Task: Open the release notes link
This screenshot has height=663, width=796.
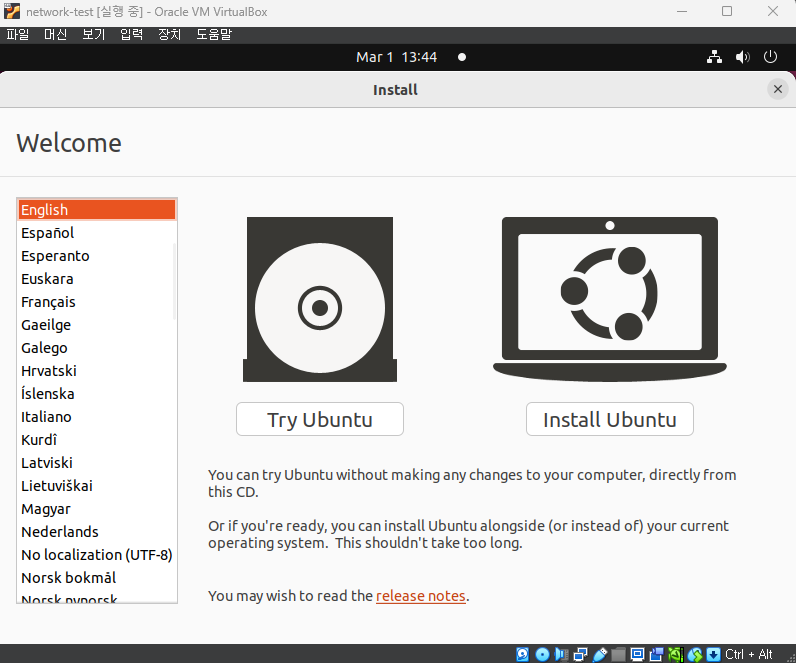Action: [x=420, y=595]
